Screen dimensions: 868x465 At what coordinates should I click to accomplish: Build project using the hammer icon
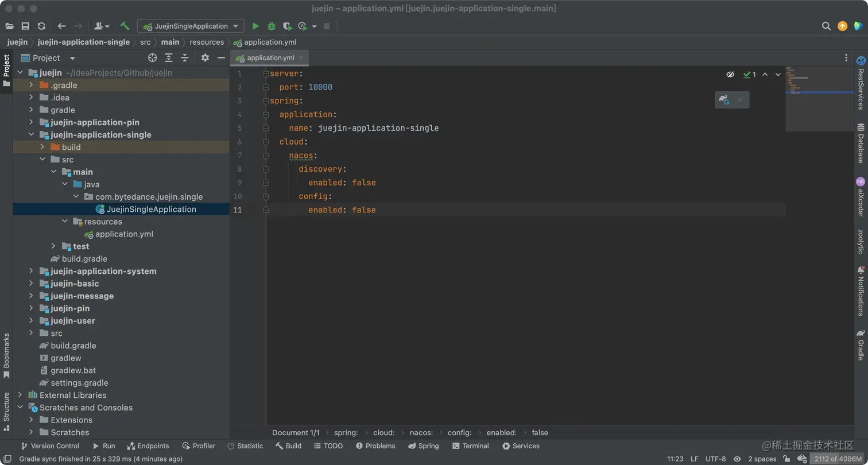125,26
